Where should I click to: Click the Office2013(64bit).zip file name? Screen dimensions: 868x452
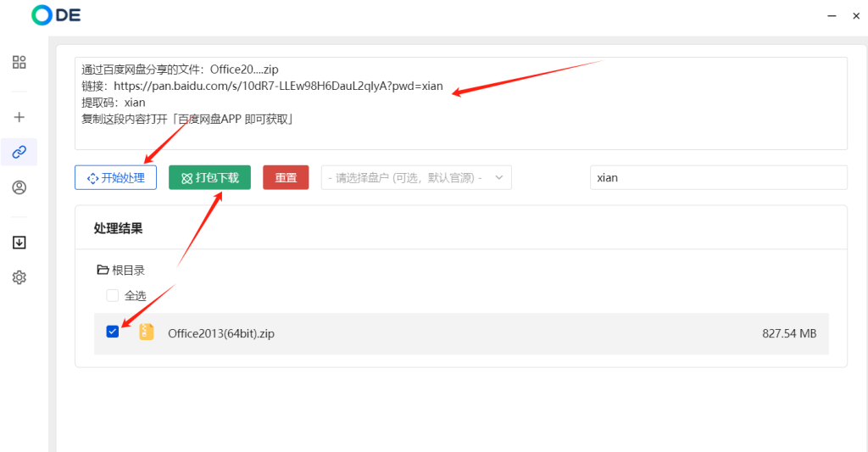click(221, 333)
